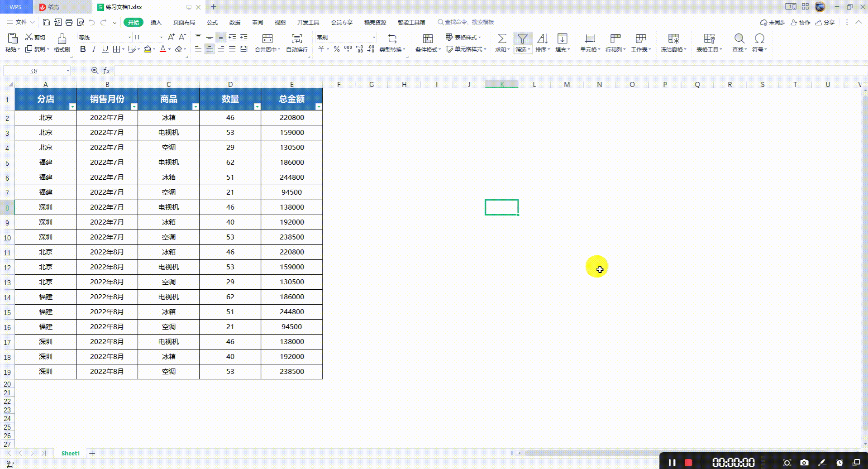
Task: Decrease font size with A- icon
Action: click(x=182, y=37)
